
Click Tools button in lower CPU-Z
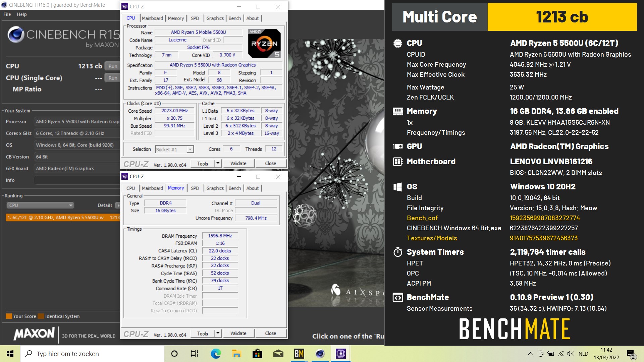203,334
